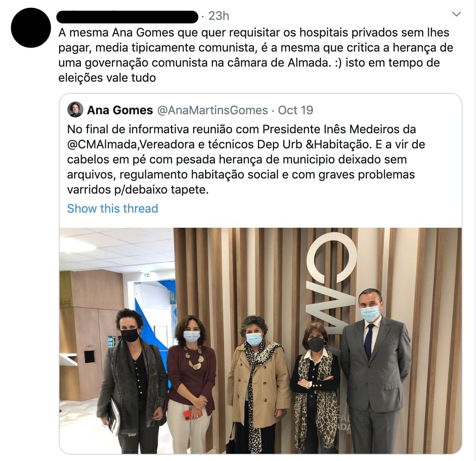Click the quoted tweet card border area

pos(261,274)
